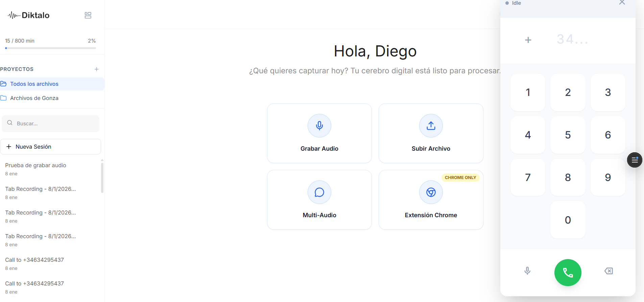Dial digit 5 on keypad
The height and width of the screenshot is (302, 644).
[x=568, y=135]
